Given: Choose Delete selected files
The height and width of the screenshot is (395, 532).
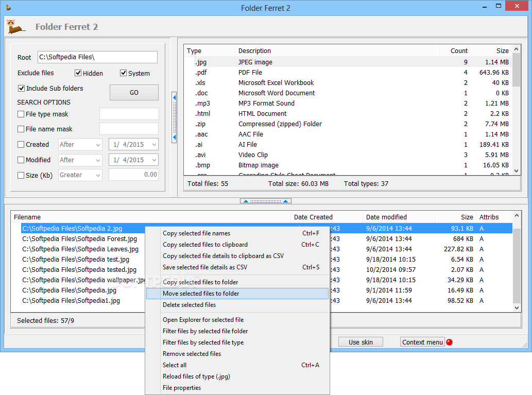Looking at the screenshot, I should pos(237,305).
